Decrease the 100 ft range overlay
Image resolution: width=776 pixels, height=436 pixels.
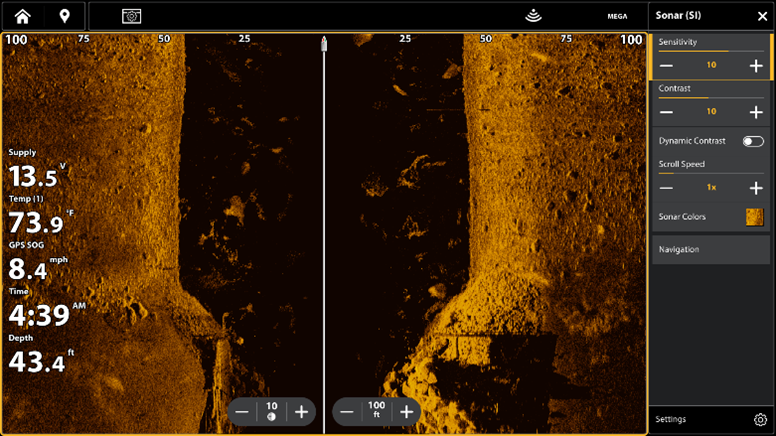click(347, 411)
